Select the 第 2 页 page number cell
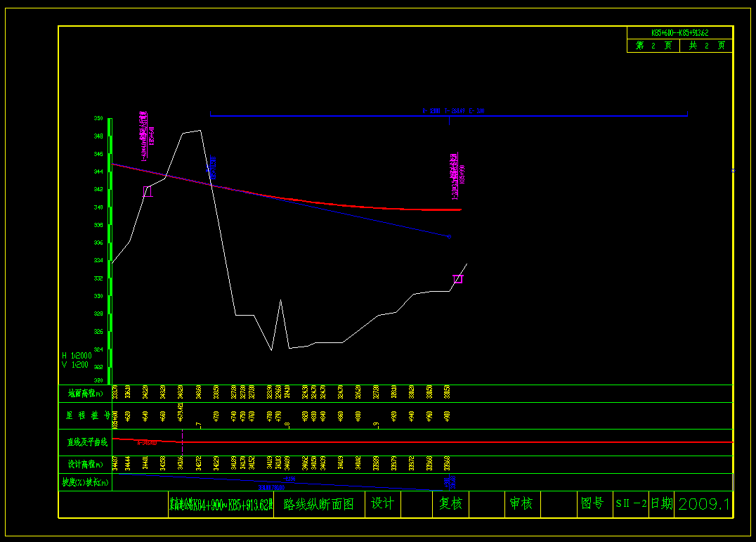Image resolution: width=756 pixels, height=542 pixels. click(x=653, y=46)
